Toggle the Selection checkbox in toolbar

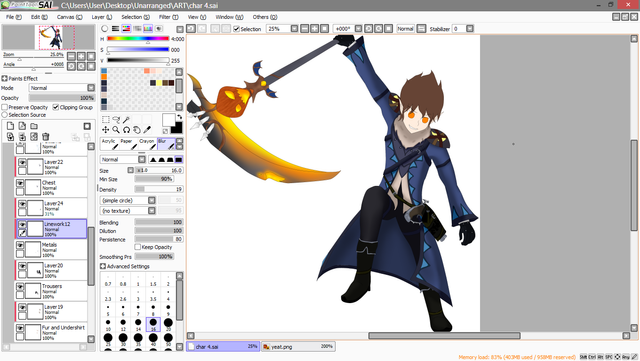click(x=236, y=29)
